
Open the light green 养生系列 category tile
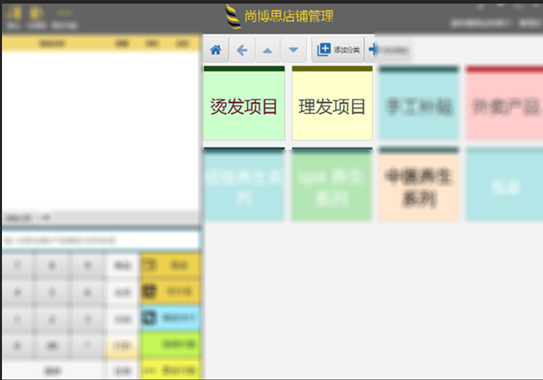tap(332, 184)
